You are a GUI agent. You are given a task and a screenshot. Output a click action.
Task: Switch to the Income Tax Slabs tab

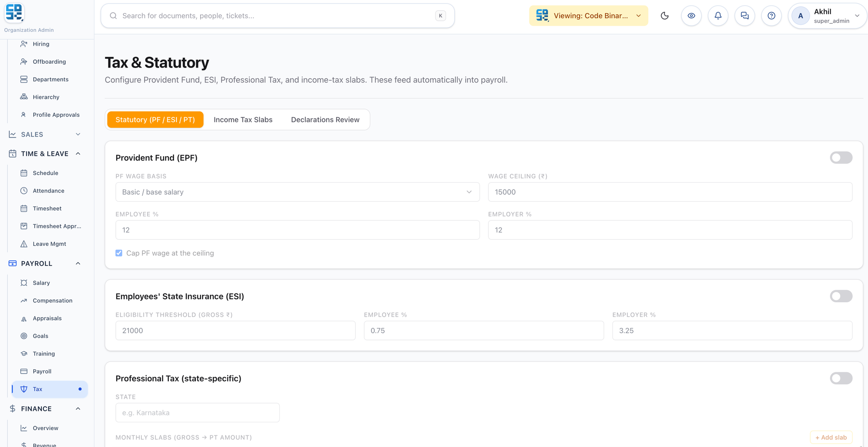(243, 120)
